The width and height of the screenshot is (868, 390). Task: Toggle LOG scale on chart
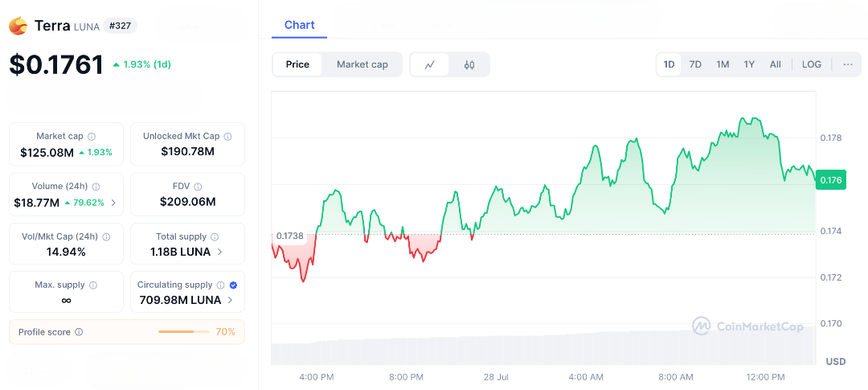click(812, 64)
